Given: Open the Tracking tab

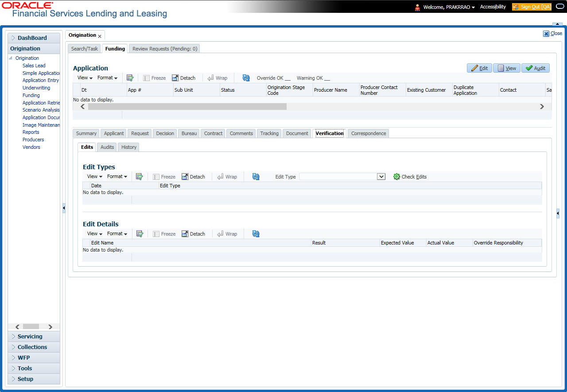Looking at the screenshot, I should pyautogui.click(x=269, y=133).
